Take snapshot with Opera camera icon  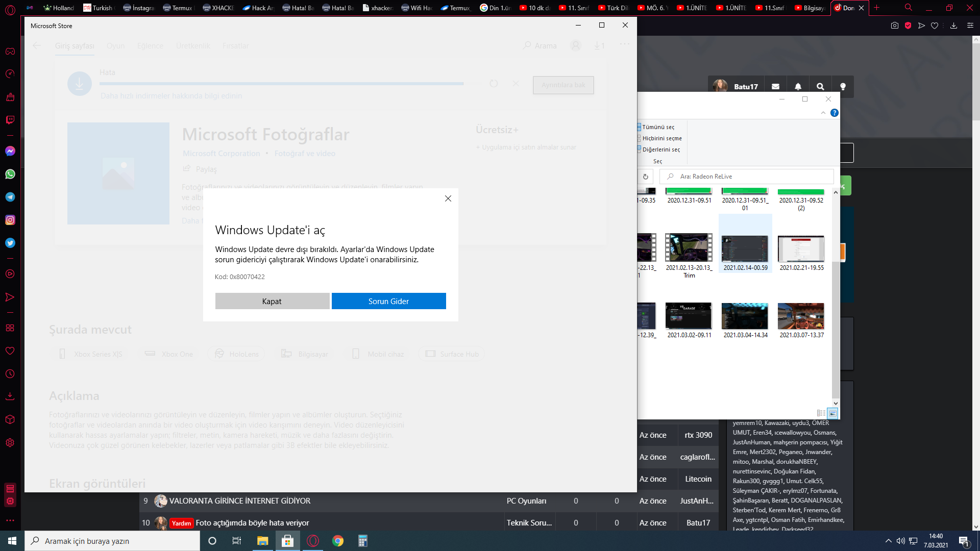(894, 26)
